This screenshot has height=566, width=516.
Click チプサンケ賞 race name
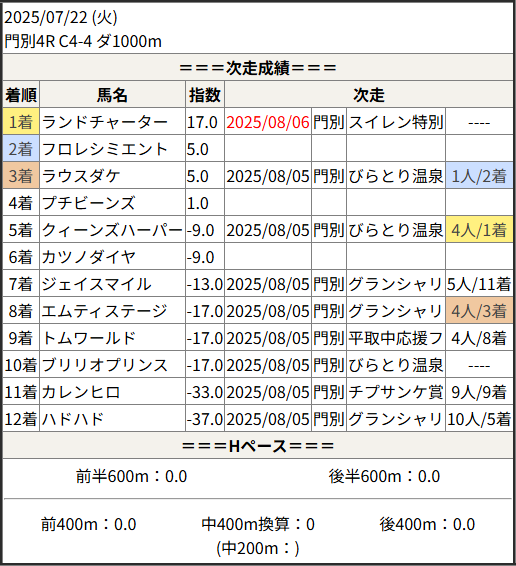[x=396, y=392]
